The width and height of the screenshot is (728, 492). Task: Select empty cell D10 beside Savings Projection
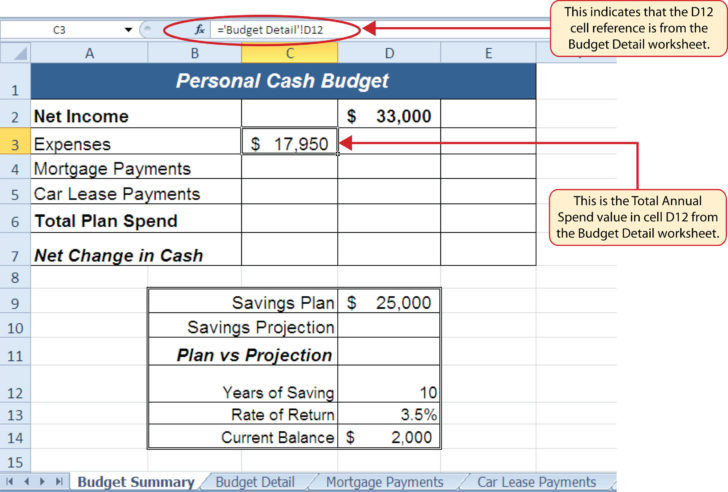tap(389, 325)
